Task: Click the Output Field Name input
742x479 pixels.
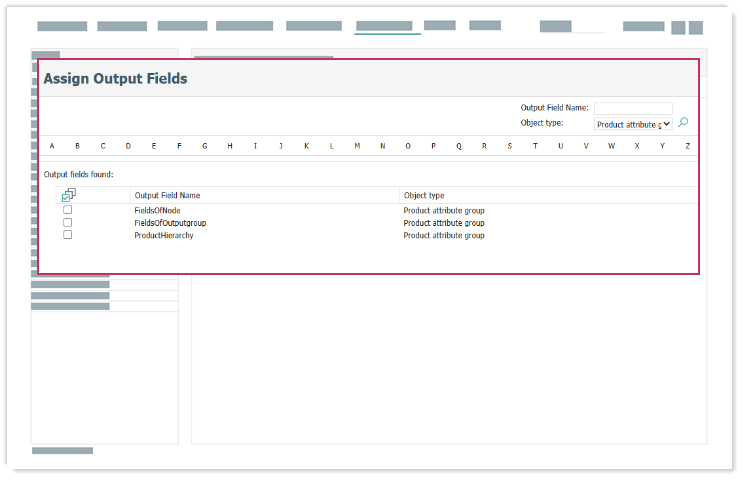Action: click(x=632, y=108)
